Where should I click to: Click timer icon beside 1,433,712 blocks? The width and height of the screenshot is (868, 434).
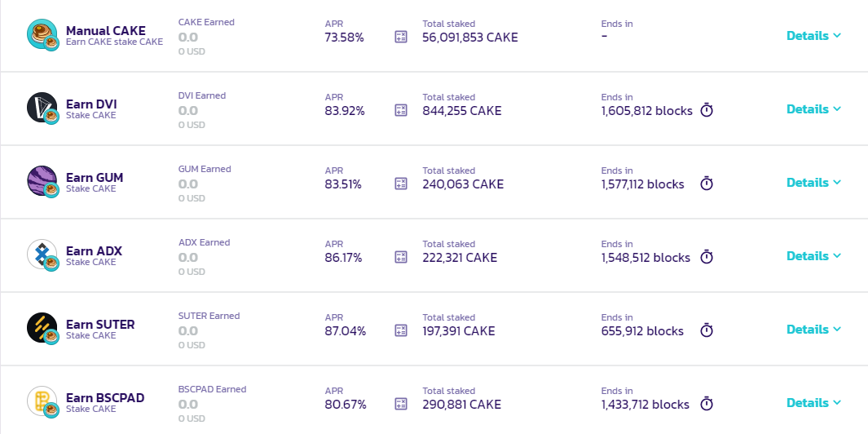[x=707, y=404]
